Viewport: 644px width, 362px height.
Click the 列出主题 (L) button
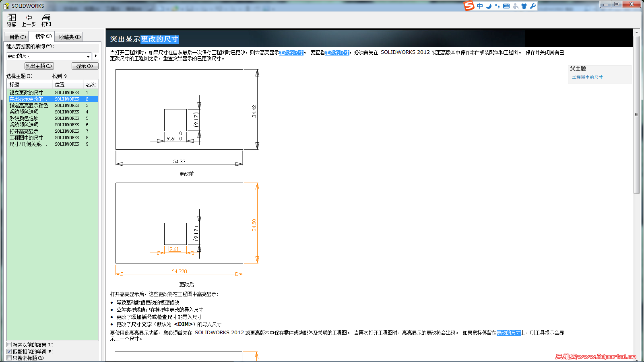coord(39,66)
